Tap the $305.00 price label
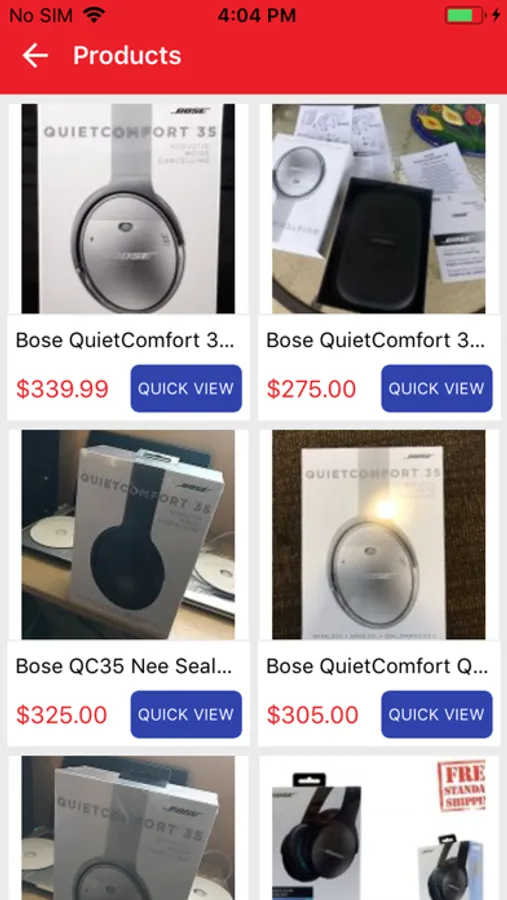Image resolution: width=507 pixels, height=900 pixels. point(312,715)
